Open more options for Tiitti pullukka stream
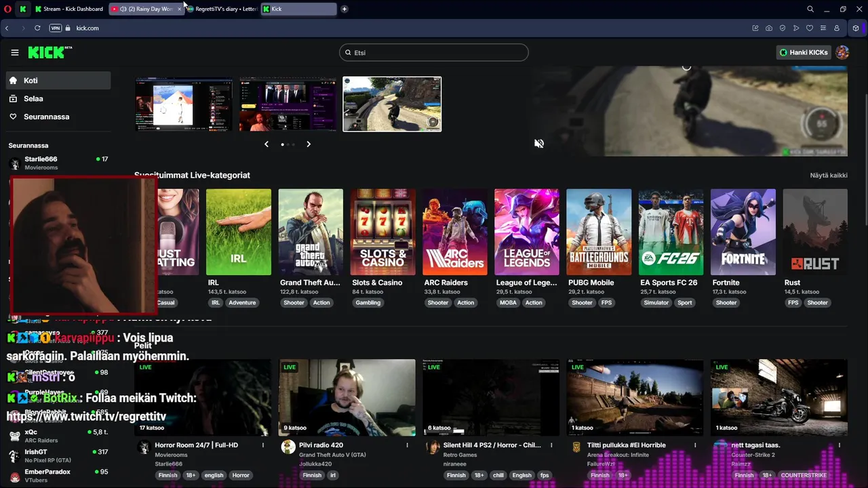868x488 pixels. [x=695, y=445]
